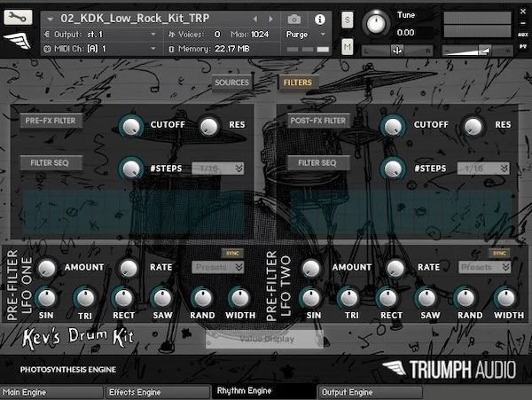Turn the Pre-FX filter Res knob

208,126
